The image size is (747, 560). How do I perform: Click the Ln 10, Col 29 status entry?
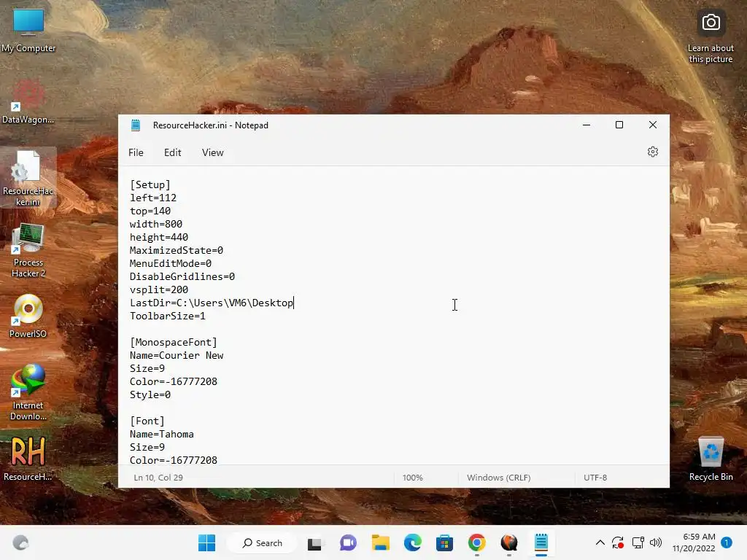(158, 478)
